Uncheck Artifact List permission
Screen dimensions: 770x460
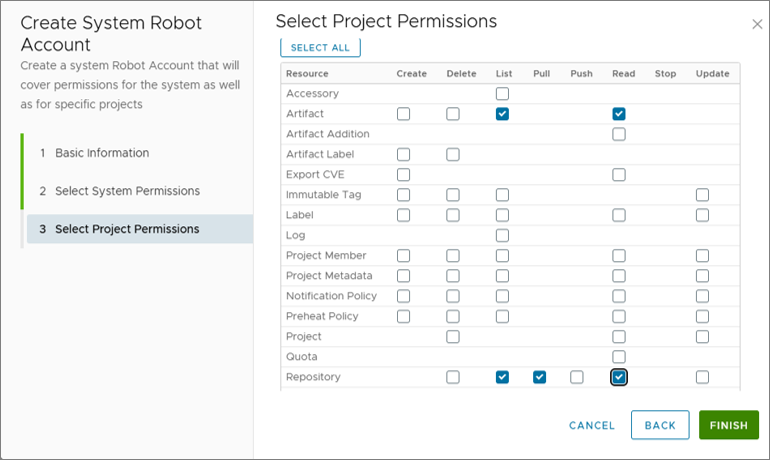click(x=502, y=114)
